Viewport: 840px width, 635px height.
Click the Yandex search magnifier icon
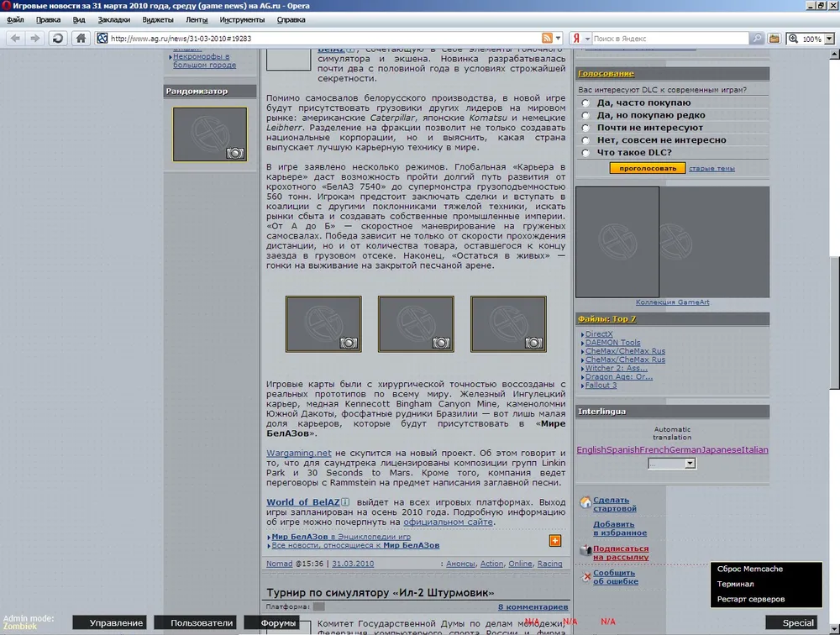tap(757, 39)
